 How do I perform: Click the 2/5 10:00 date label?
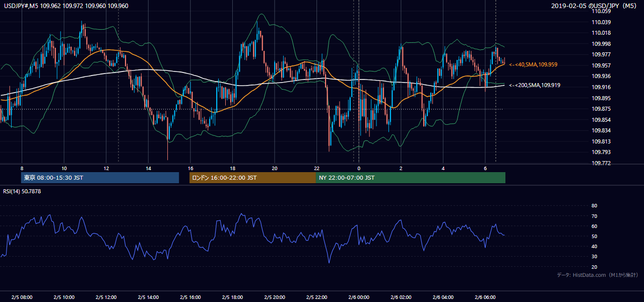click(x=64, y=297)
